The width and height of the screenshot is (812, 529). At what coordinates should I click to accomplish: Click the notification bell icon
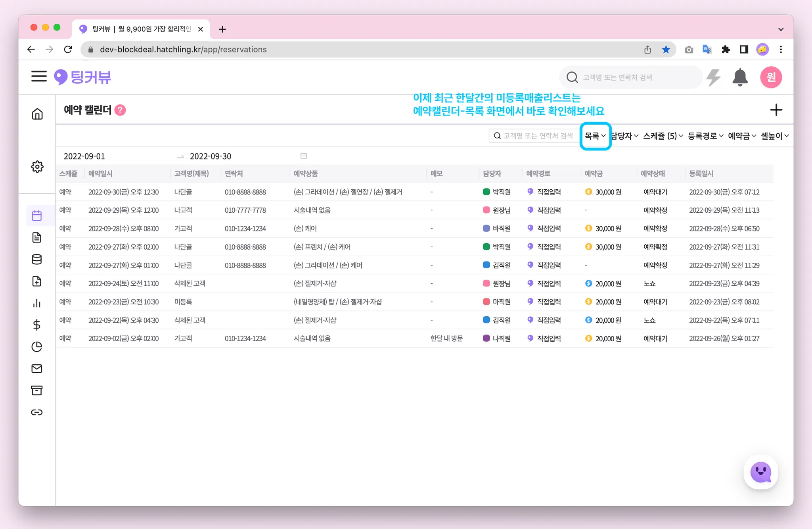(739, 77)
